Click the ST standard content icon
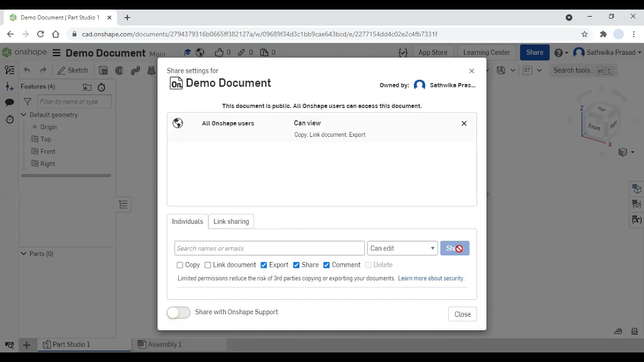The image size is (644, 362). tap(527, 70)
